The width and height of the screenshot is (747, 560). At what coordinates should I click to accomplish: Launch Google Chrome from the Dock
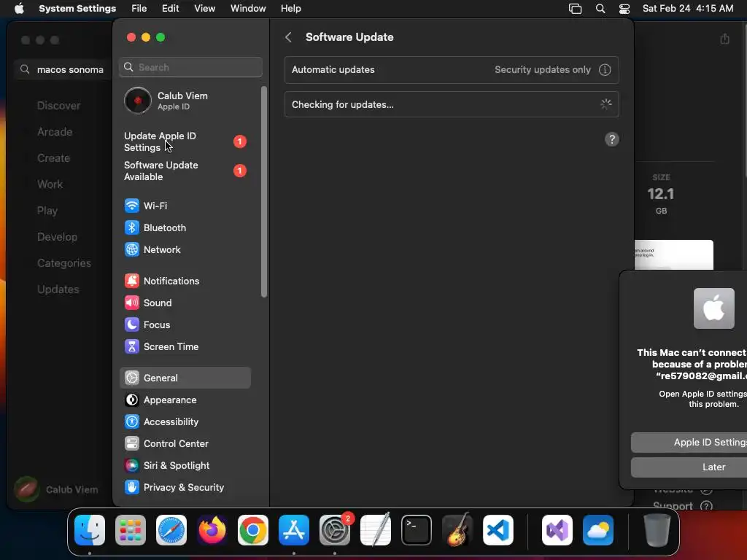coord(253,530)
